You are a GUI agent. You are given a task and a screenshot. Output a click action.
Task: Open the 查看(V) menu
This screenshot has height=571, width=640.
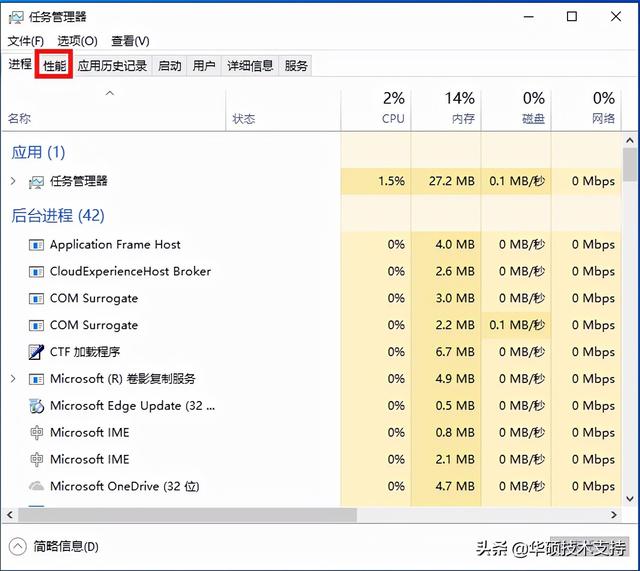(x=130, y=41)
